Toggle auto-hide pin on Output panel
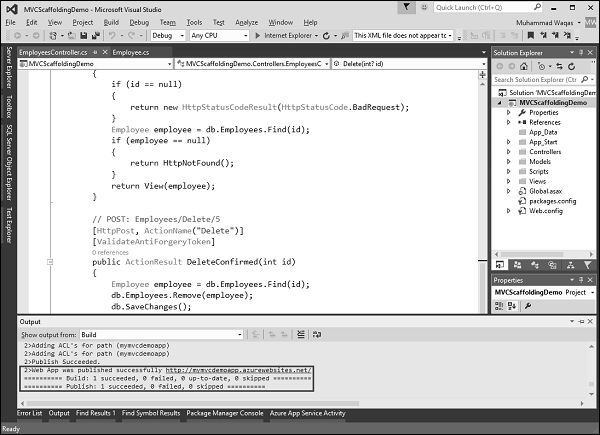The width and height of the screenshot is (600, 435). pyautogui.click(x=581, y=321)
